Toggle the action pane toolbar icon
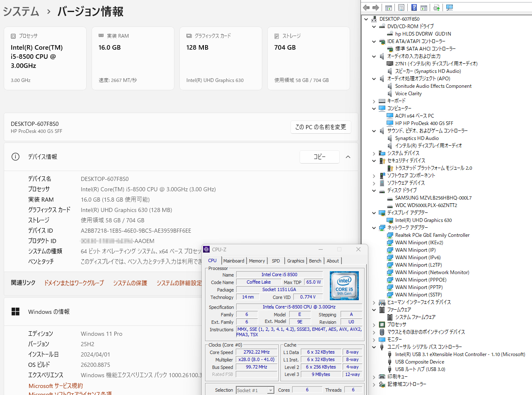The height and width of the screenshot is (395, 532). pos(424,7)
